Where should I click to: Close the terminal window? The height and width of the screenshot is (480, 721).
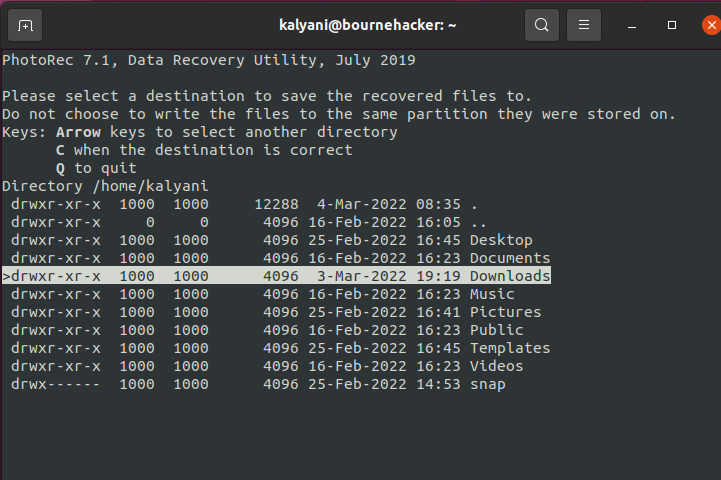click(x=711, y=25)
